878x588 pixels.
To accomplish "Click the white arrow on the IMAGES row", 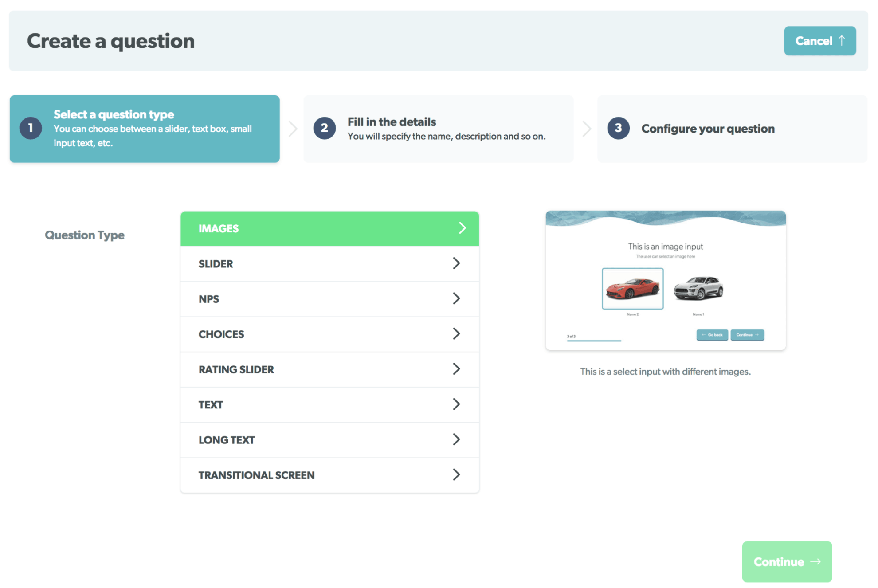I will coord(463,228).
